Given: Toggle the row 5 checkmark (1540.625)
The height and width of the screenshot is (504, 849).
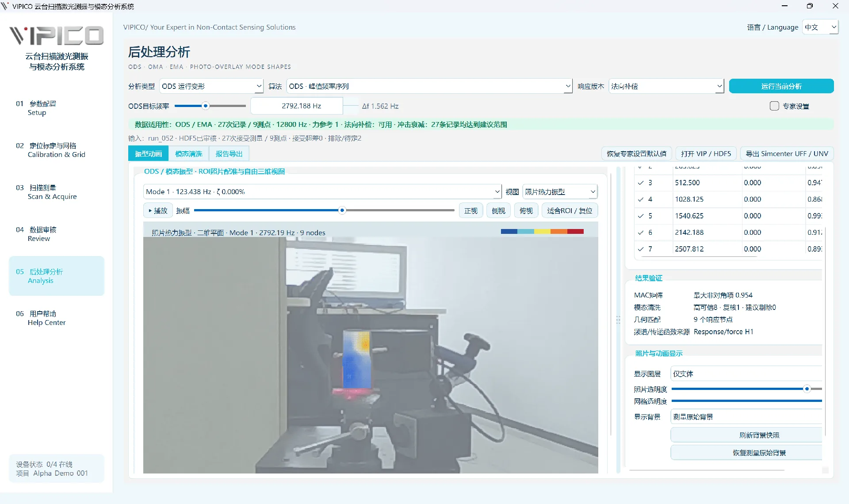Looking at the screenshot, I should pyautogui.click(x=640, y=216).
